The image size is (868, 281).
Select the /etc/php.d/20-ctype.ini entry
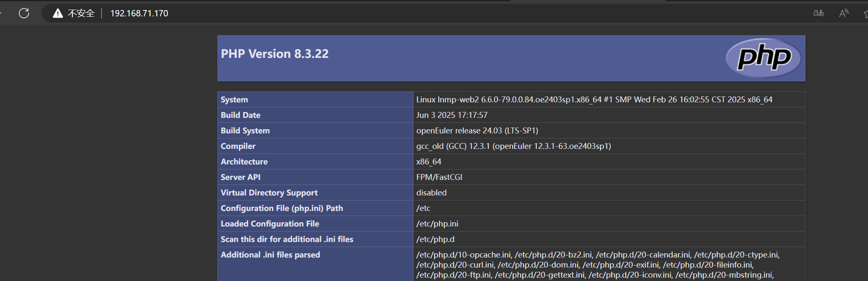[737, 255]
